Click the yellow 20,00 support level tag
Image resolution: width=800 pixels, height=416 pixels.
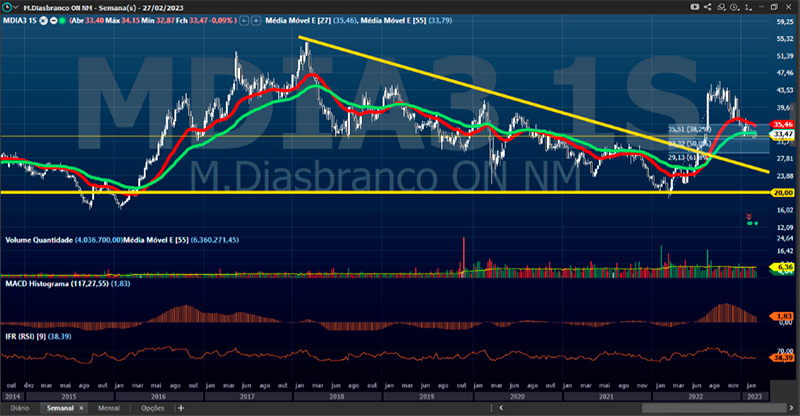783,192
